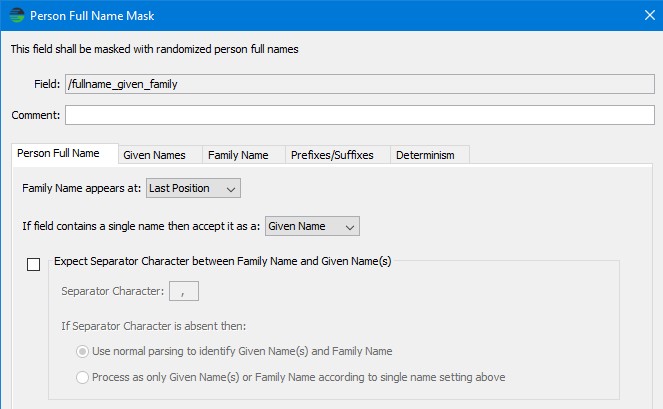Screen dimensions: 663x409
Task: Enable Expect Separator Character checkbox
Action: (33, 264)
